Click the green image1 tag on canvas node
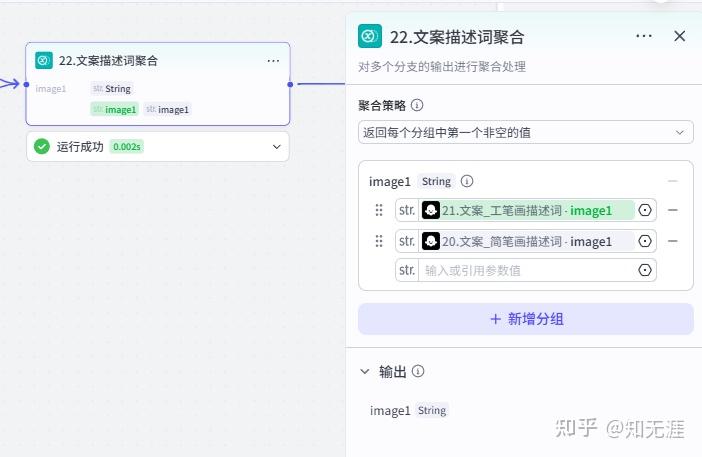The width and height of the screenshot is (702, 457). [115, 110]
